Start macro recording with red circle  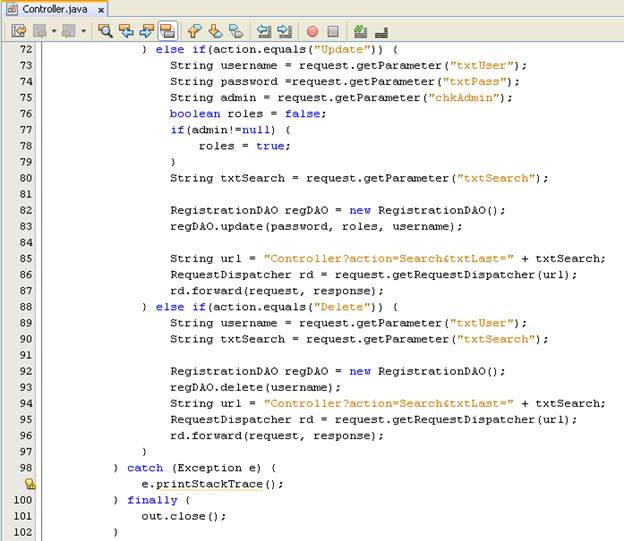(x=312, y=31)
